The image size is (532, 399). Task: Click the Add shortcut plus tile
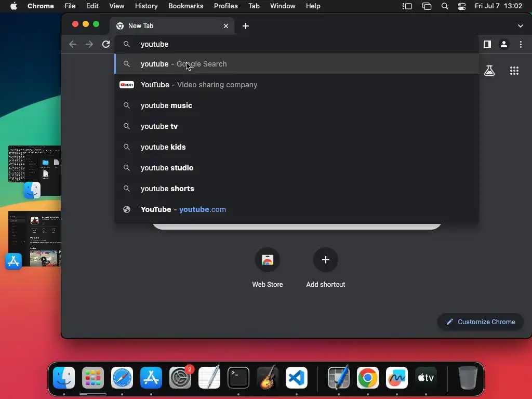(325, 268)
